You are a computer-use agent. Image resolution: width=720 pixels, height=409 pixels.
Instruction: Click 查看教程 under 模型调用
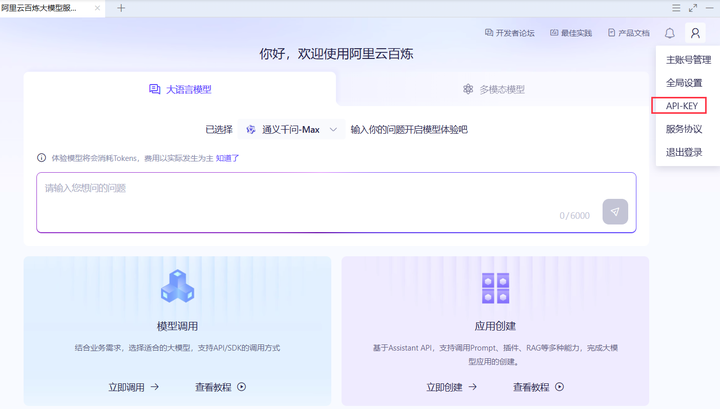pyautogui.click(x=213, y=387)
